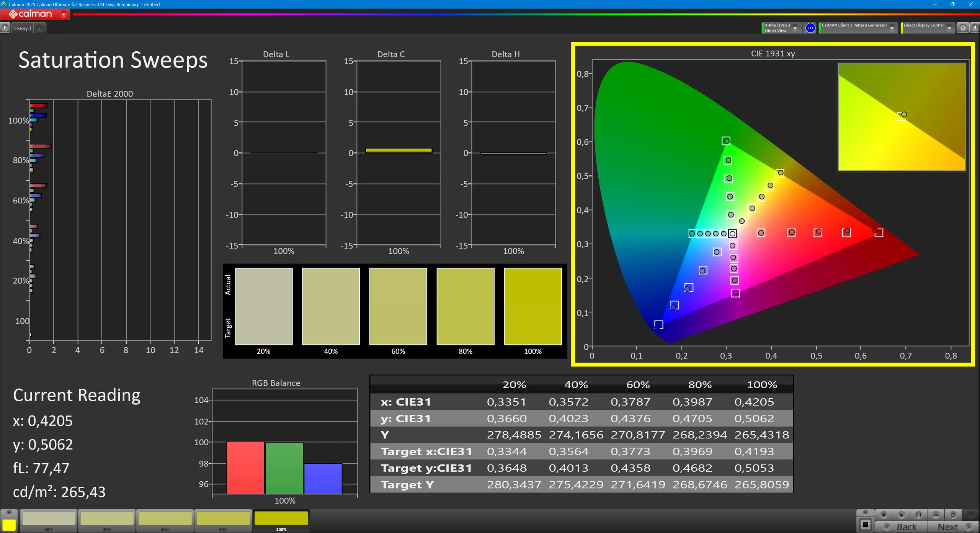Click the black pattern window square
This screenshot has width=980, height=533.
coord(865,525)
